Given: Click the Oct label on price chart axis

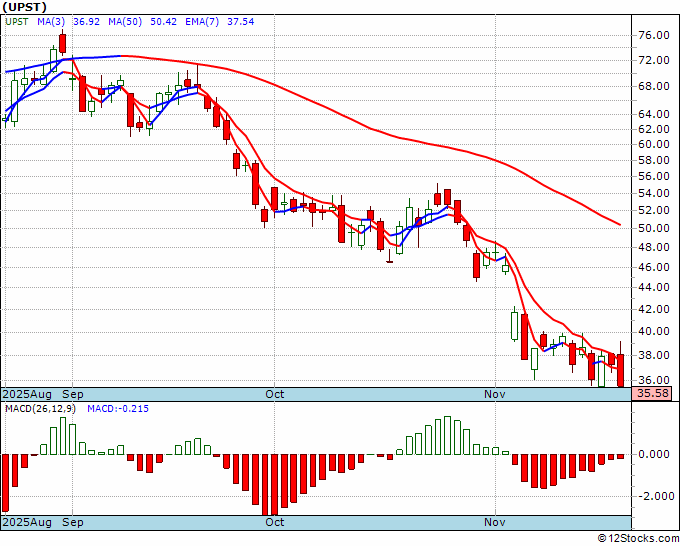Looking at the screenshot, I should (275, 394).
